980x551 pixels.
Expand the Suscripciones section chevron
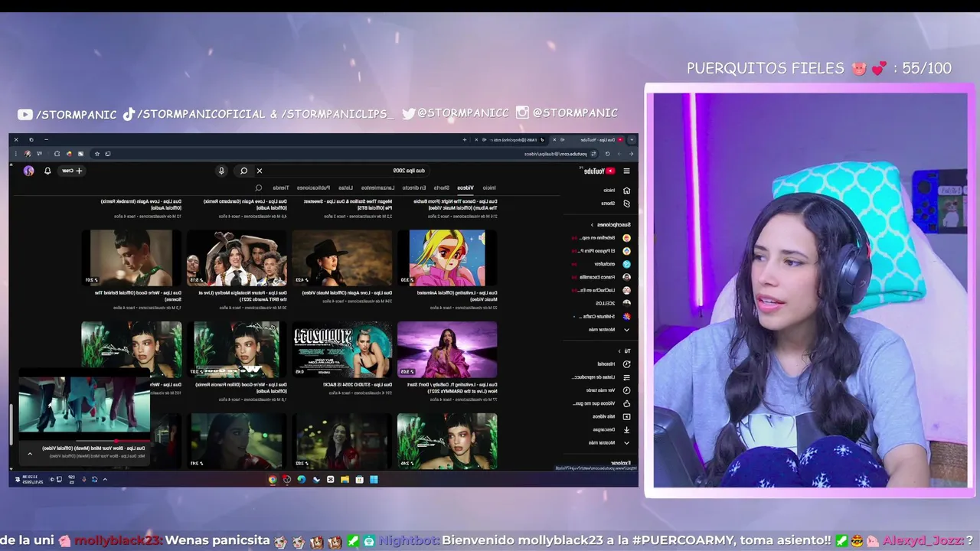click(592, 225)
